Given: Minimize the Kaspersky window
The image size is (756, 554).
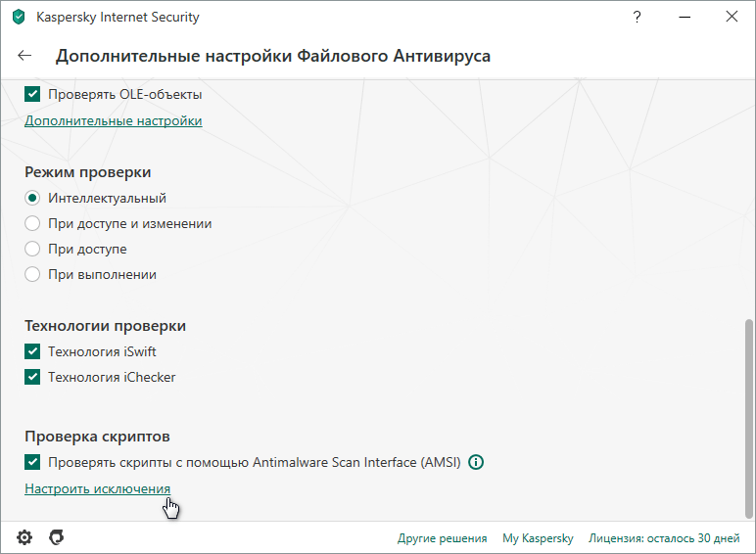Looking at the screenshot, I should point(685,18).
